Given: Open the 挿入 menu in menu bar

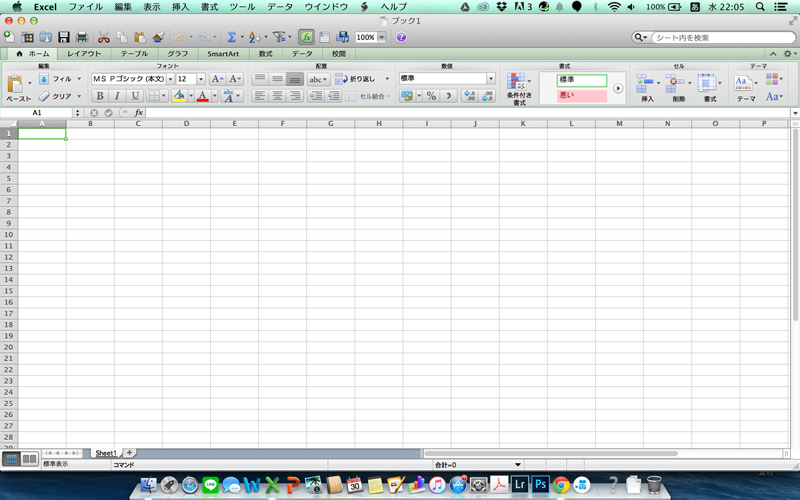Looking at the screenshot, I should [x=180, y=7].
